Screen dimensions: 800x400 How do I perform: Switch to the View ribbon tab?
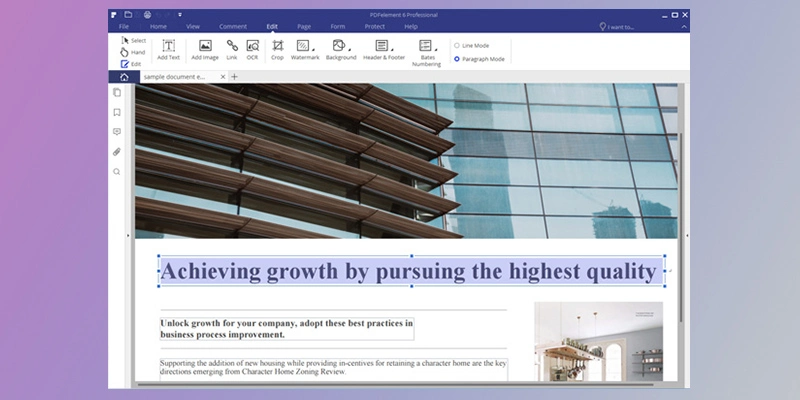click(193, 27)
